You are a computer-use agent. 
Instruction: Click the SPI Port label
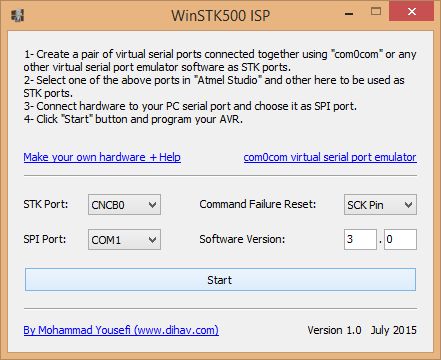tap(45, 239)
